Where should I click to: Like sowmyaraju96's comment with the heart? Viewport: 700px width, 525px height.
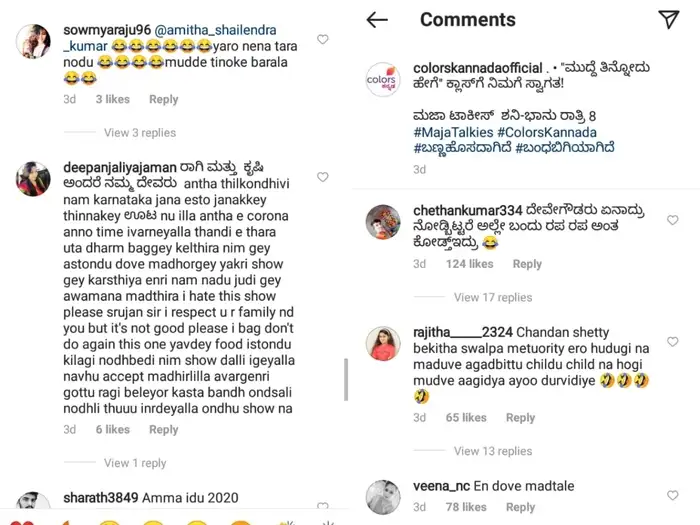[322, 40]
